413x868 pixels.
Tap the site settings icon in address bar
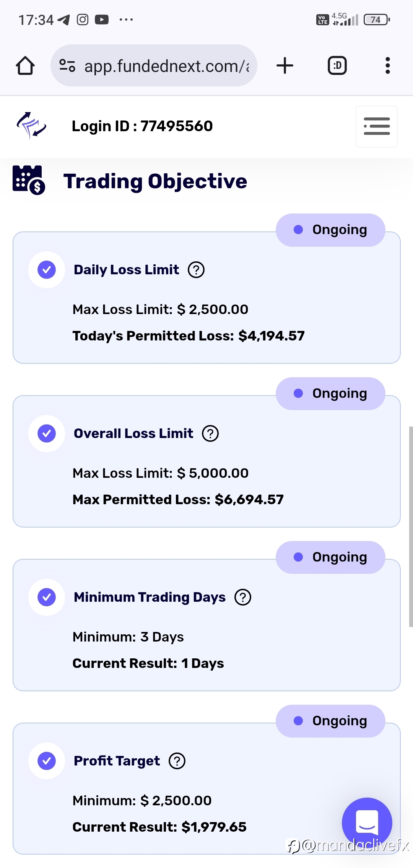[x=67, y=65]
